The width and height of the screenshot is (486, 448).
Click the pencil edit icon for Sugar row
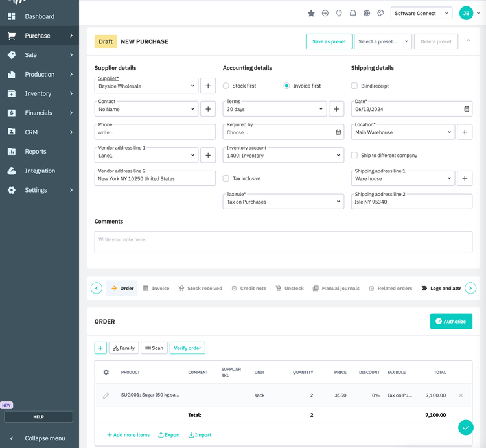[106, 395]
